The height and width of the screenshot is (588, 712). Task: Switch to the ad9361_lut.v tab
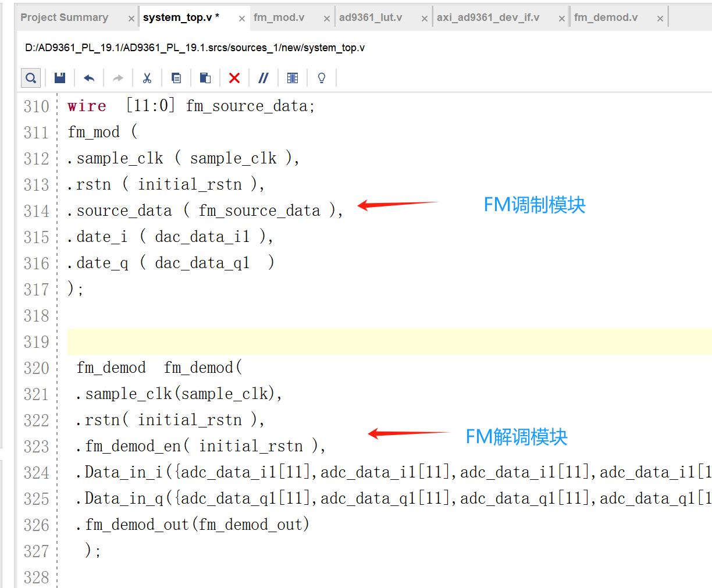(371, 17)
